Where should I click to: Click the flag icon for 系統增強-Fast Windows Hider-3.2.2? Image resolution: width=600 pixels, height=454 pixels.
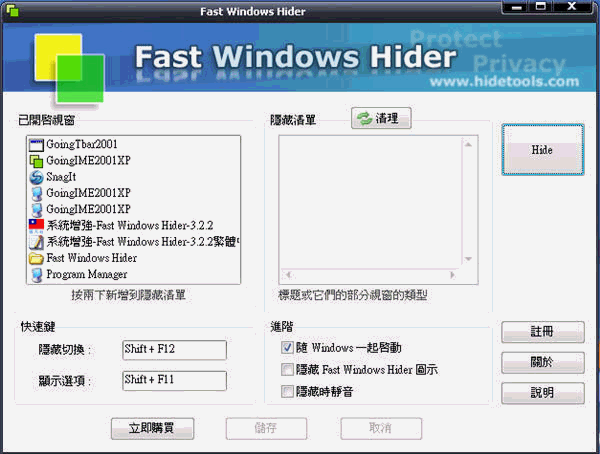[37, 225]
